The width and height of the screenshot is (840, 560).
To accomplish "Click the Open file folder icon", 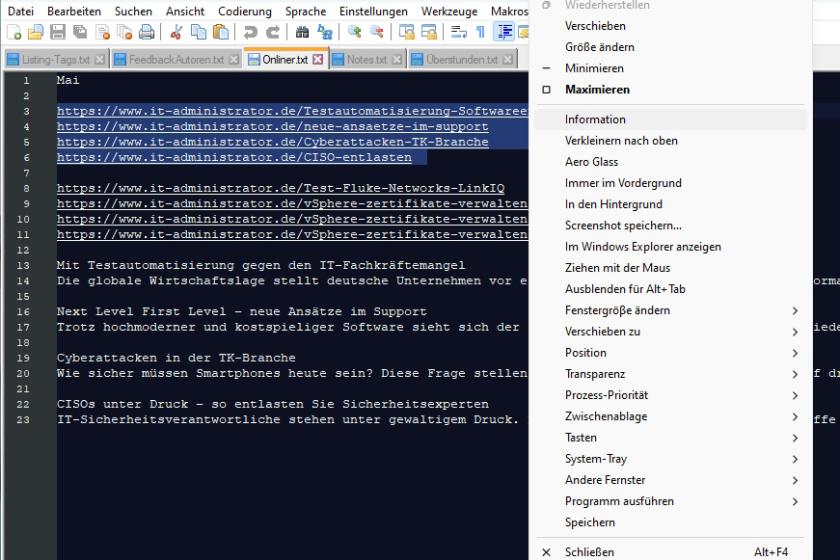I will click(36, 32).
